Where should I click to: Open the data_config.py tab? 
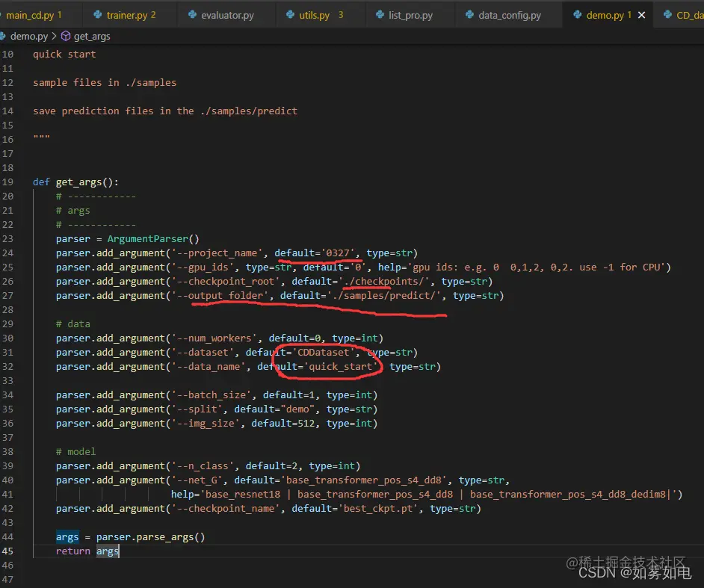coord(508,15)
